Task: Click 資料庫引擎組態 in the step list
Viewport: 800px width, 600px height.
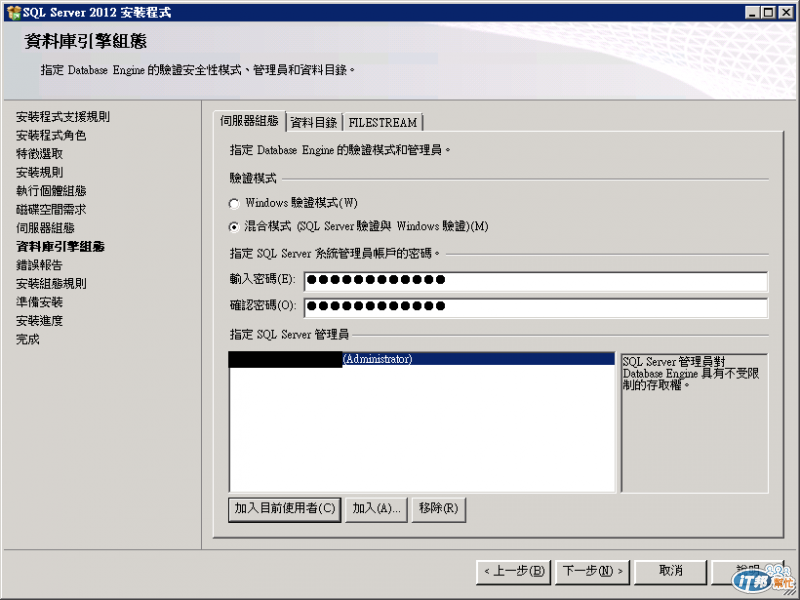Action: point(60,246)
